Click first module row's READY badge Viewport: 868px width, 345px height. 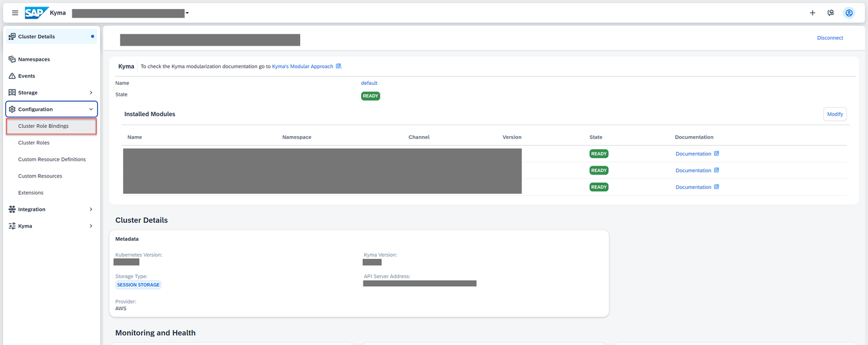point(599,154)
